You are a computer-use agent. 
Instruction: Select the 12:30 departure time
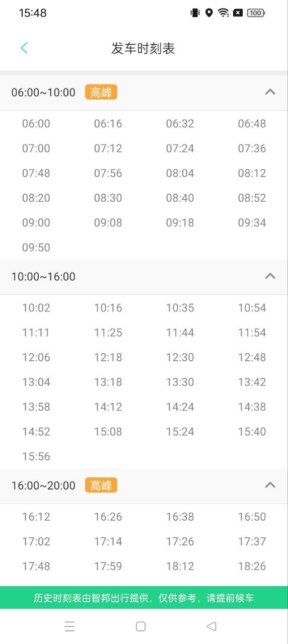180,357
